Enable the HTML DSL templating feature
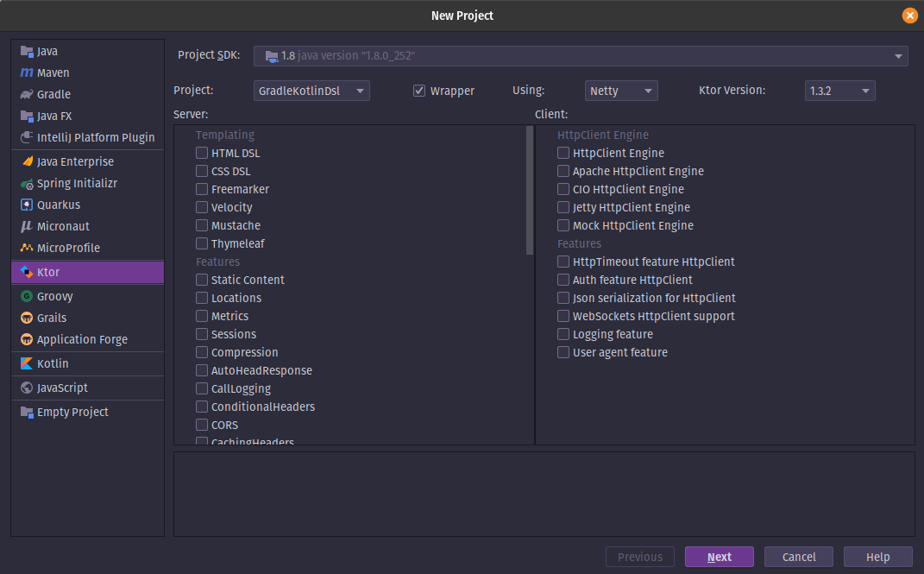 (x=202, y=153)
